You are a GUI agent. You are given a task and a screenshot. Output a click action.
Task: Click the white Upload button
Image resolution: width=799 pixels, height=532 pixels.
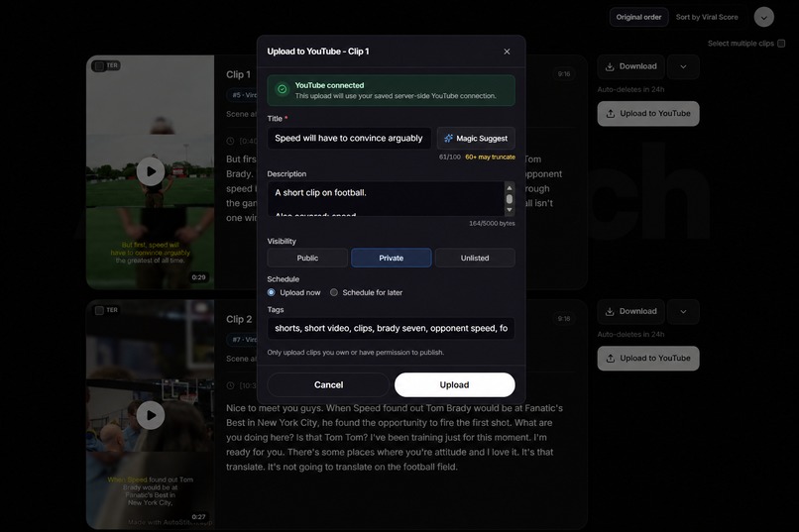click(x=455, y=384)
